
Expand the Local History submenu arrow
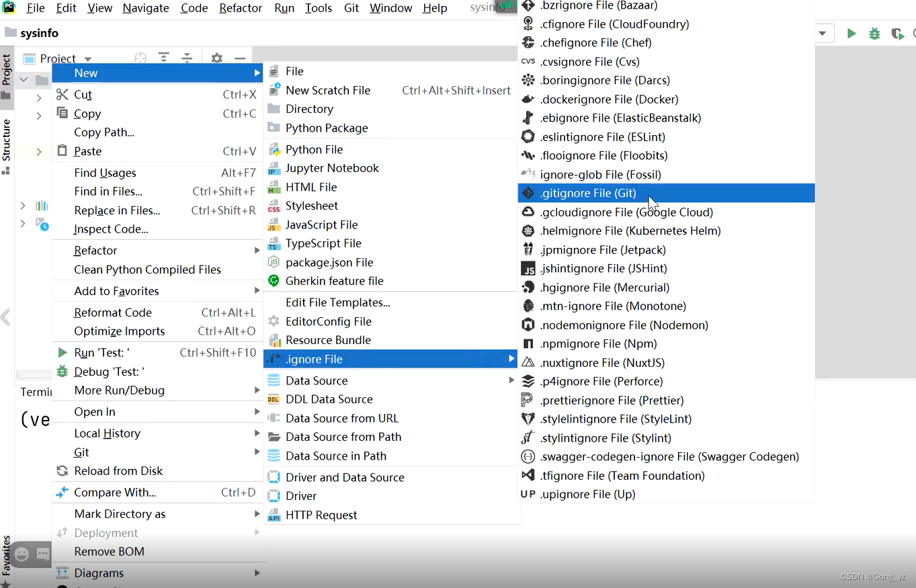click(257, 433)
